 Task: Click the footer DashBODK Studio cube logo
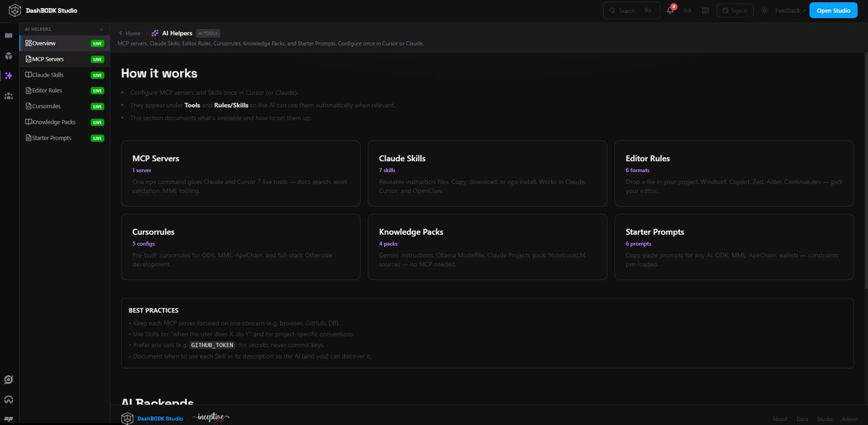[x=127, y=418]
